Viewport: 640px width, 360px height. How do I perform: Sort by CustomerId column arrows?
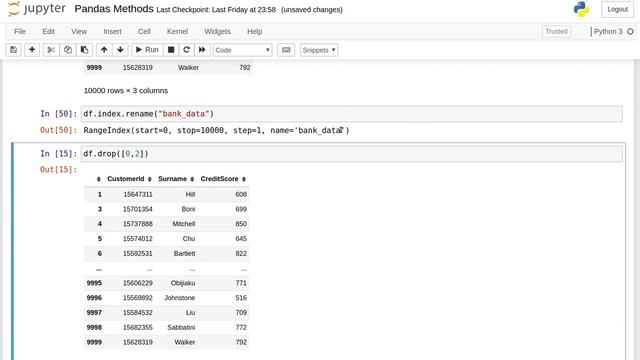coord(150,179)
